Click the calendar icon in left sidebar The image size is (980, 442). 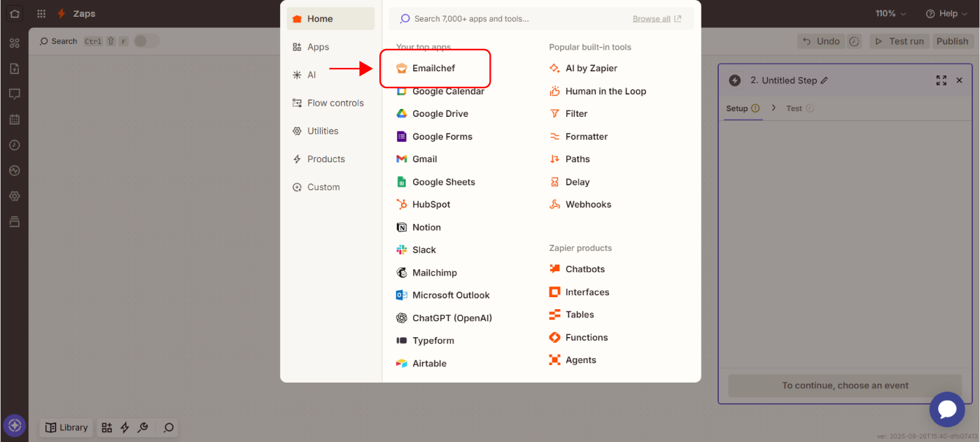(x=14, y=120)
